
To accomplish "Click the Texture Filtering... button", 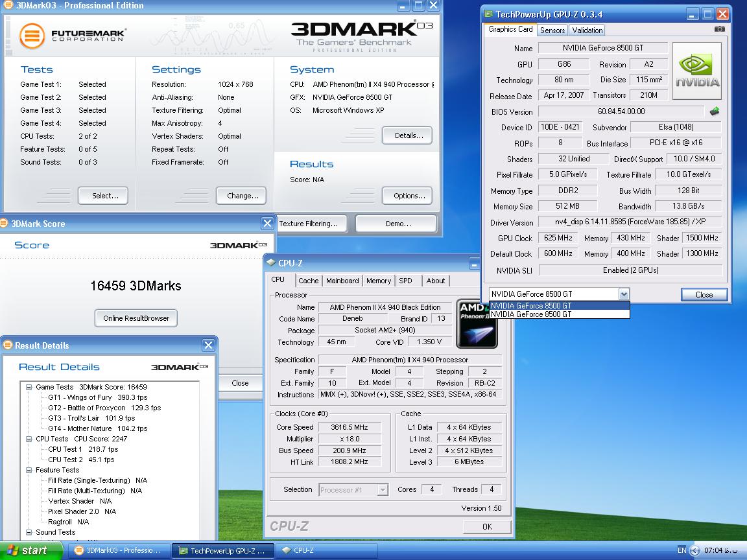I will (311, 224).
